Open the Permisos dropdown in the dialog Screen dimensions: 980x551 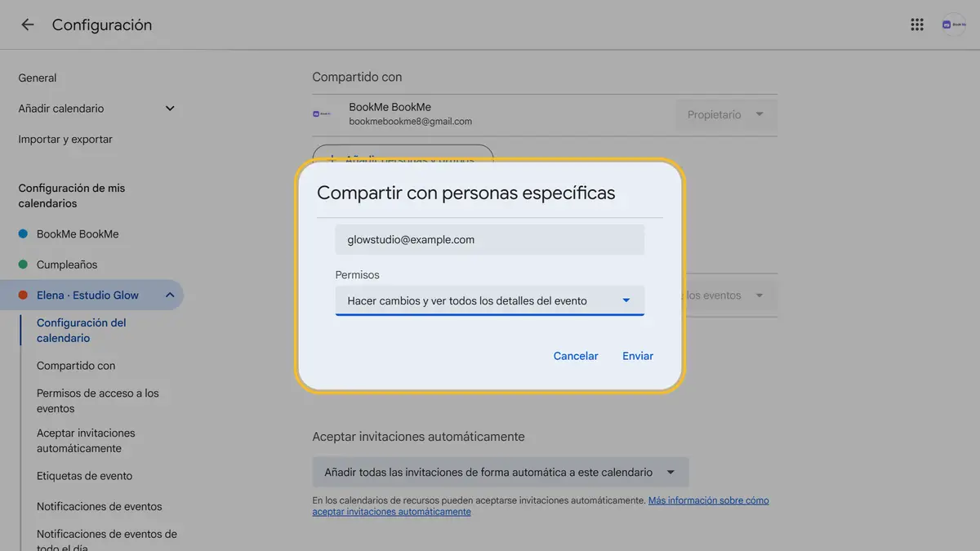coord(490,300)
